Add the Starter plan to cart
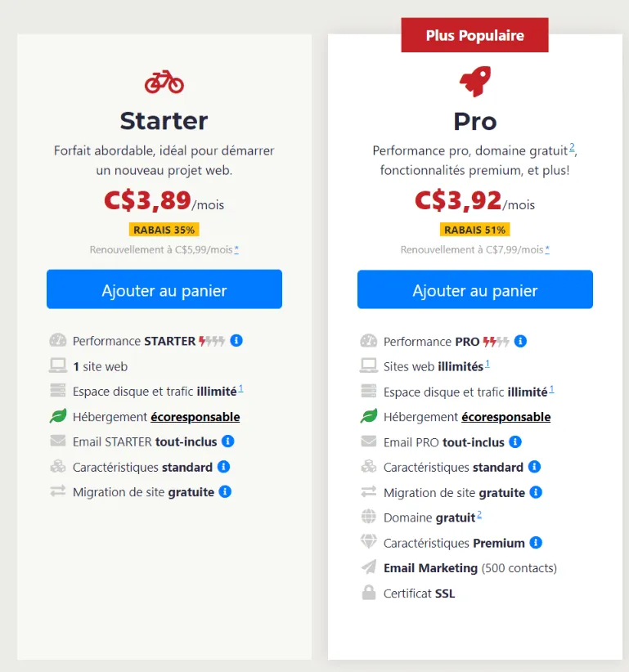629x672 pixels. click(x=164, y=289)
